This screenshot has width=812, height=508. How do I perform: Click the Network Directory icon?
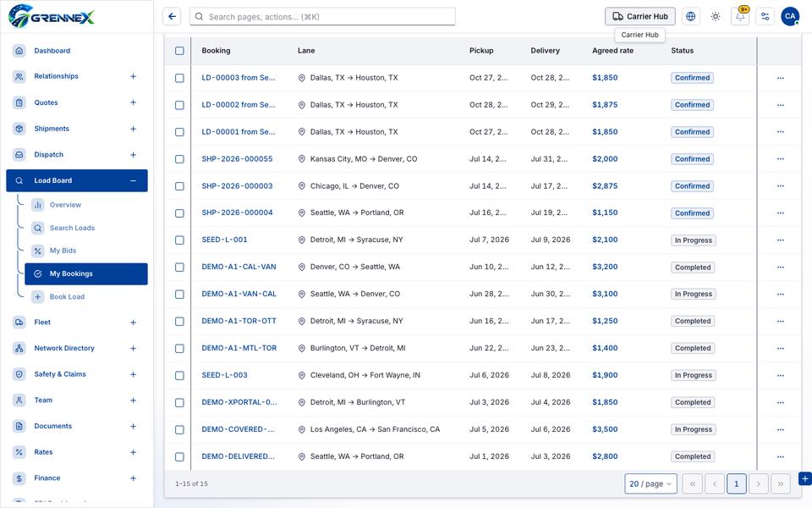tap(19, 348)
